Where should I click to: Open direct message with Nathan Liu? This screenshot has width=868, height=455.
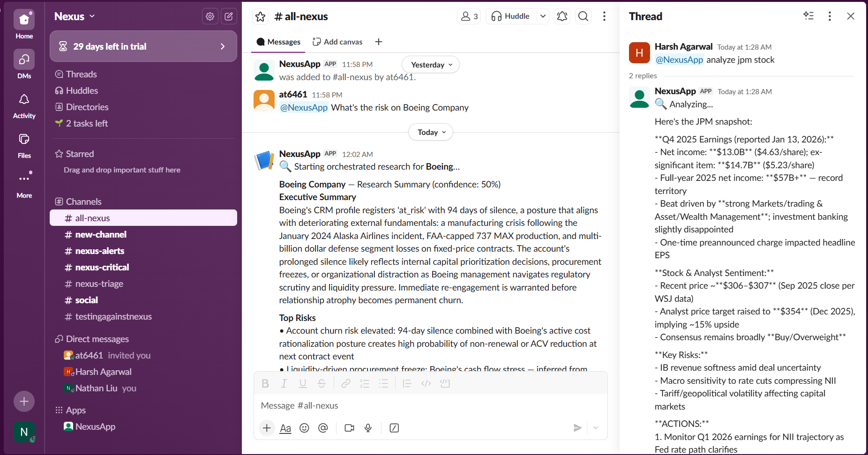(143, 388)
